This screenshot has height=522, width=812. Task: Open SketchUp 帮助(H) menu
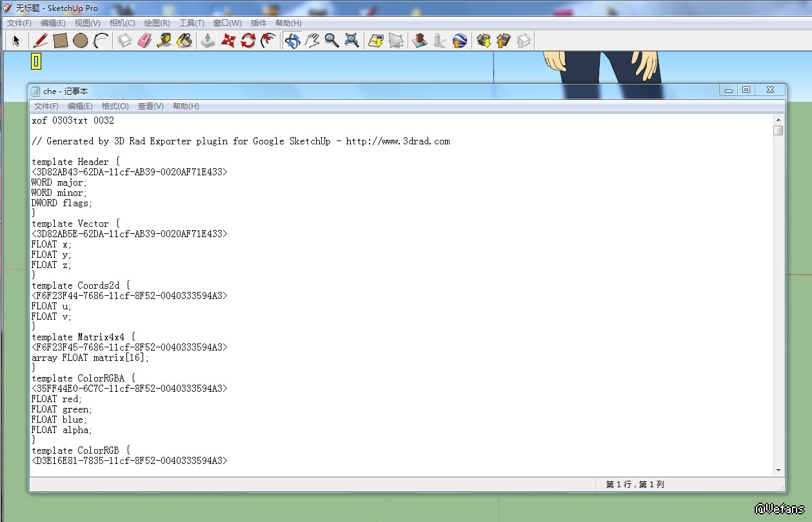(288, 23)
